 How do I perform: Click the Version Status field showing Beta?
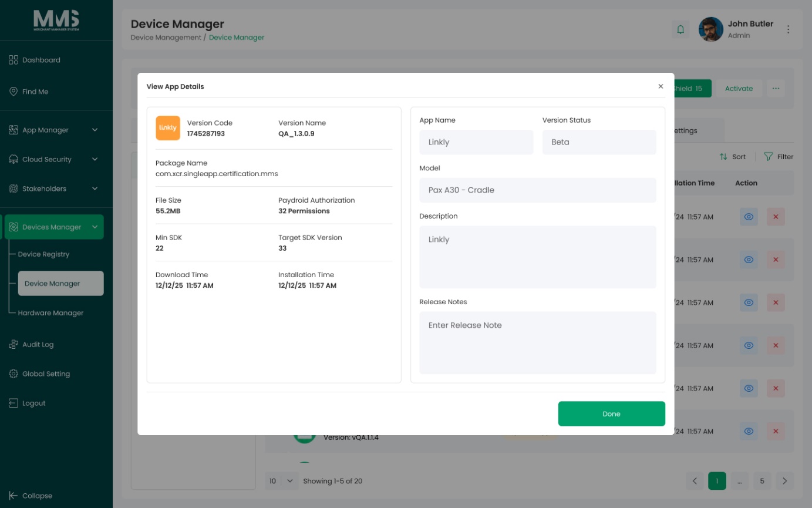(x=599, y=142)
